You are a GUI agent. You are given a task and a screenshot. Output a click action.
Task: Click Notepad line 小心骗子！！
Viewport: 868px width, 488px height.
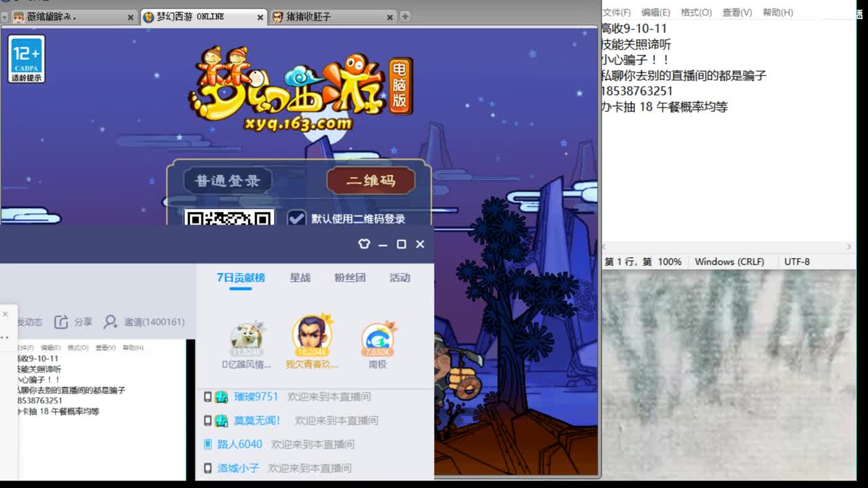636,60
